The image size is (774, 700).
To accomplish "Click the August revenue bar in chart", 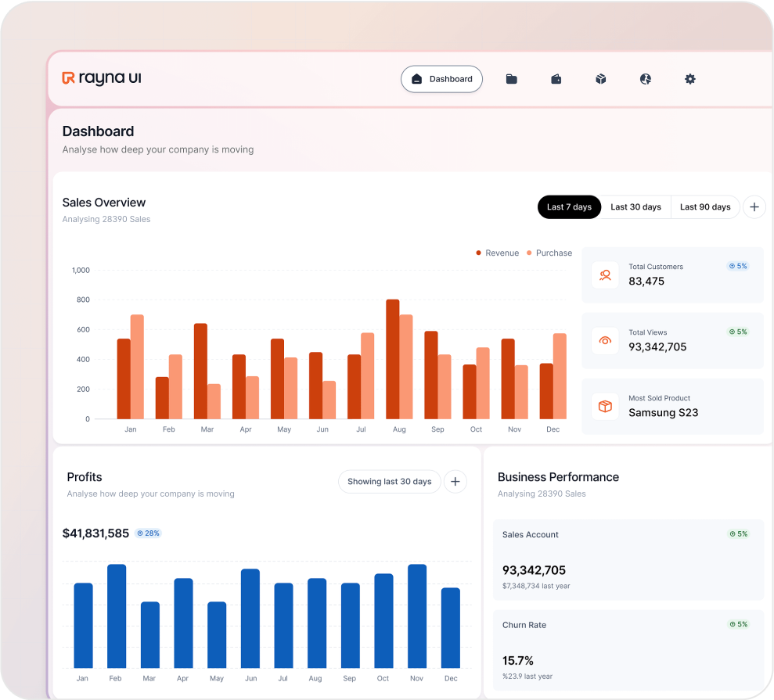I will pos(392,359).
